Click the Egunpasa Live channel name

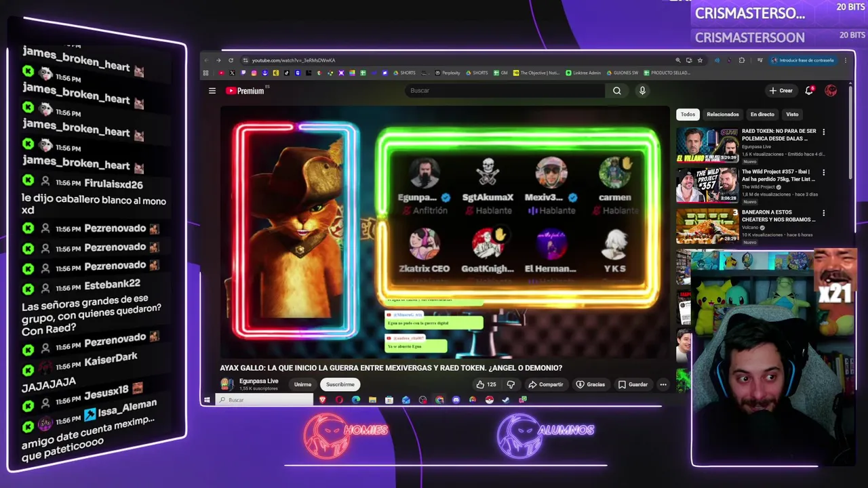pos(258,381)
